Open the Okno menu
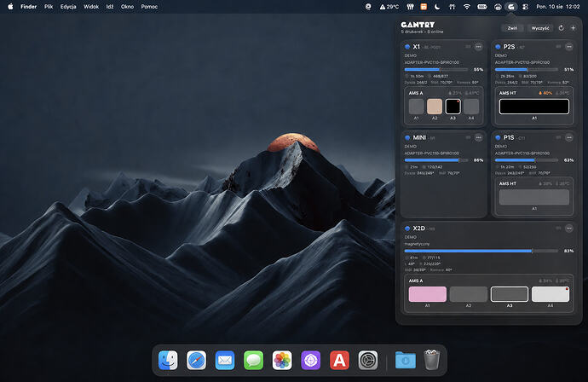This screenshot has width=588, height=382. [x=127, y=6]
